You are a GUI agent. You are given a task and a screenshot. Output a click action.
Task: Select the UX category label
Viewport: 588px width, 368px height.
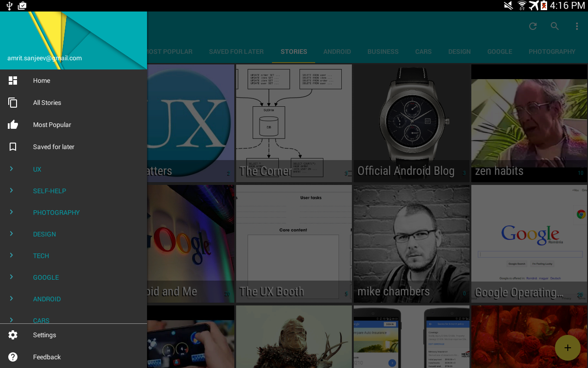(37, 169)
